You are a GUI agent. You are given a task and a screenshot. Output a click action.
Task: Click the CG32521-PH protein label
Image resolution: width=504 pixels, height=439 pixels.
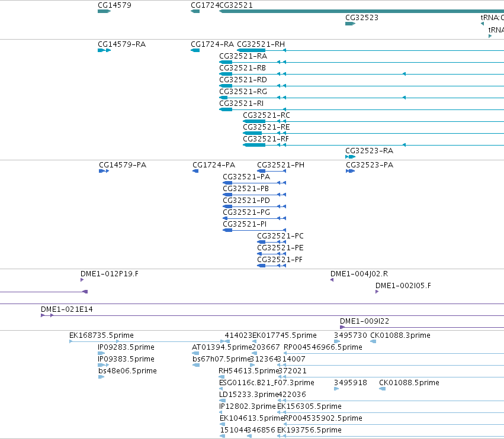[281, 165]
